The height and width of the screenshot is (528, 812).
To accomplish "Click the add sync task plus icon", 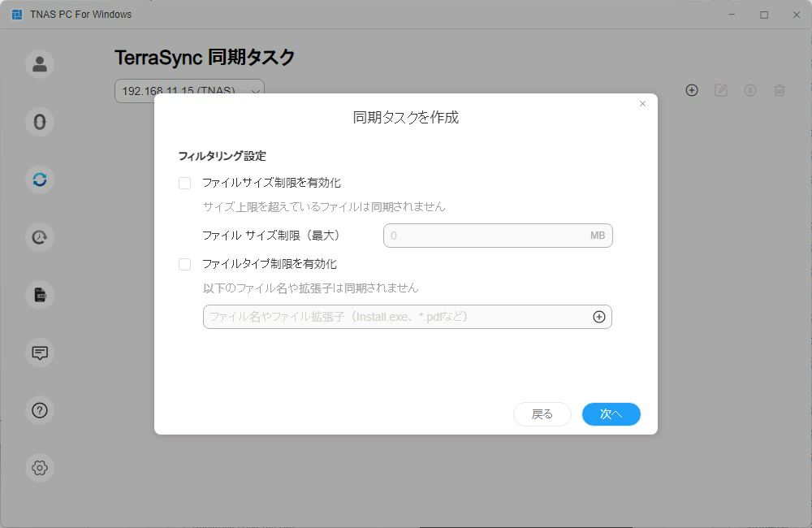I will [x=692, y=90].
